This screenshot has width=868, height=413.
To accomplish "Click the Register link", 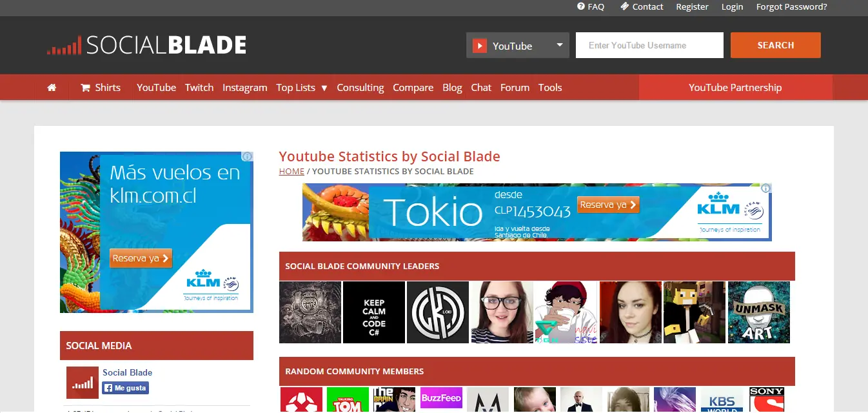I will pyautogui.click(x=692, y=6).
